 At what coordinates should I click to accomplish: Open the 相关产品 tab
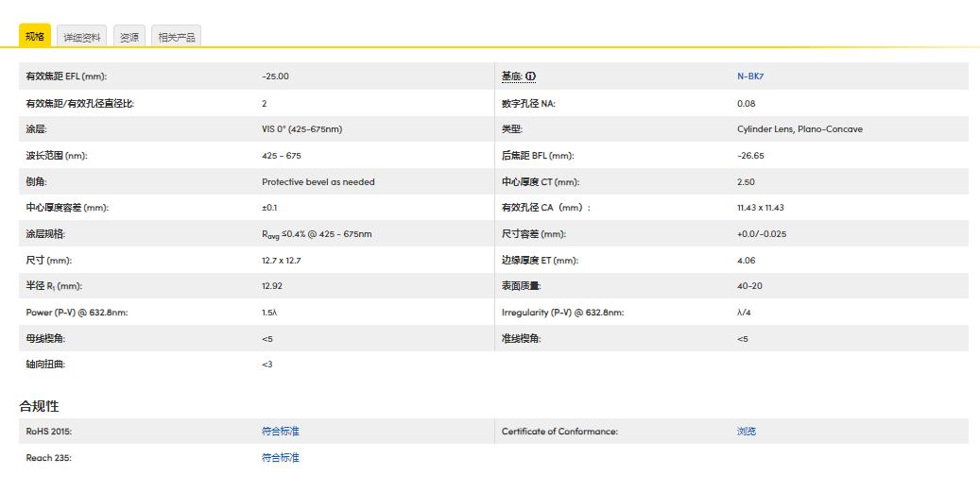tap(177, 37)
